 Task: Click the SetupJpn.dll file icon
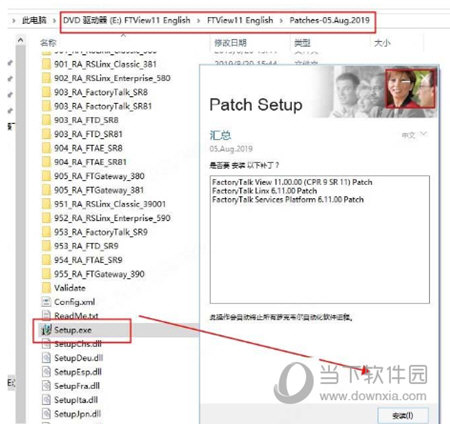pos(46,414)
